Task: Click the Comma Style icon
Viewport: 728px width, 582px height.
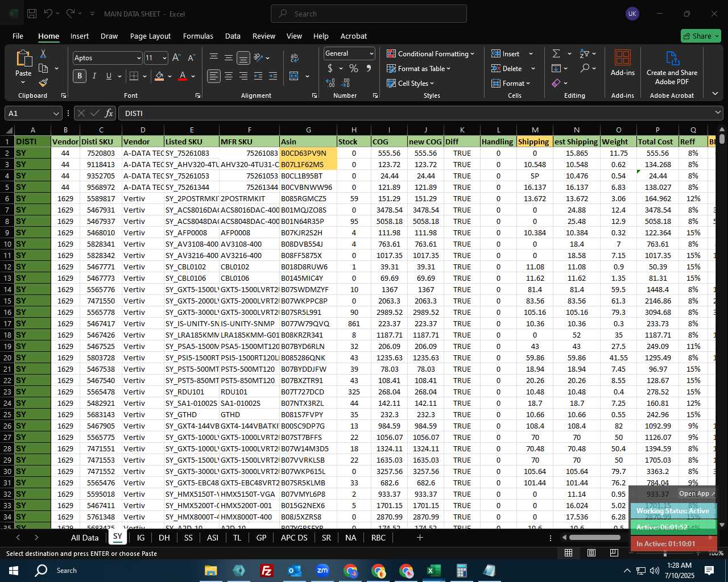Action: [x=369, y=69]
